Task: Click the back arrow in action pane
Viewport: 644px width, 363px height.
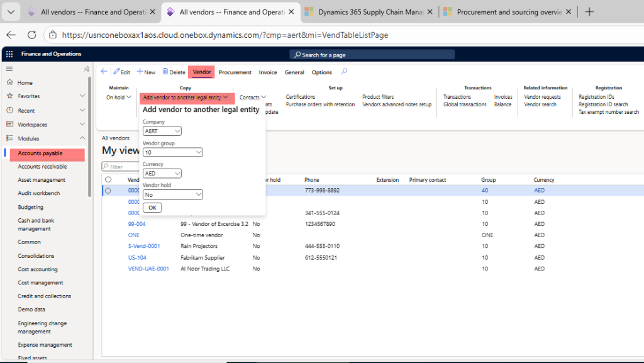Action: (x=104, y=72)
